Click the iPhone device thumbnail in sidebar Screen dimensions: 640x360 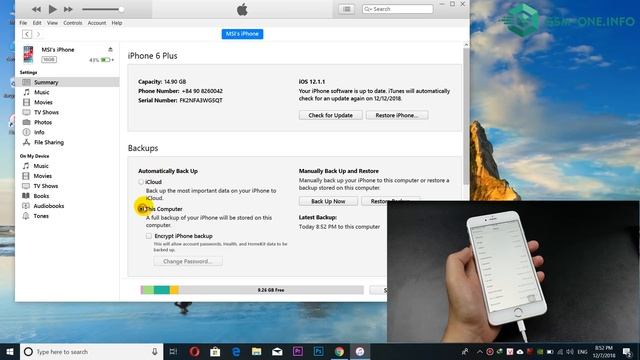(28, 54)
